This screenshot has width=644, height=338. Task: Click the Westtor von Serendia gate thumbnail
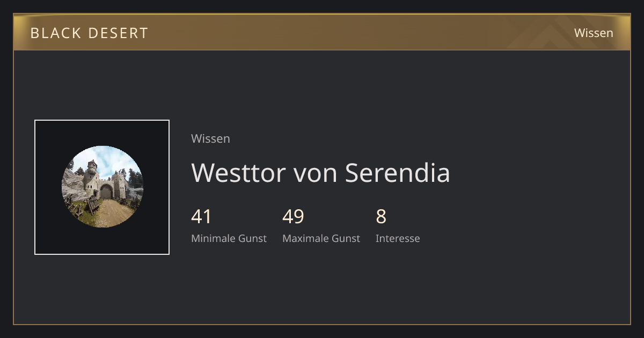(102, 187)
